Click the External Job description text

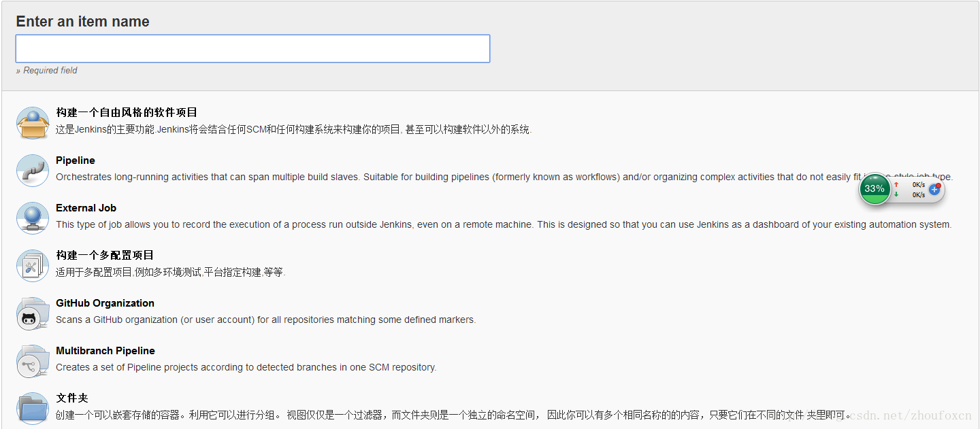504,224
